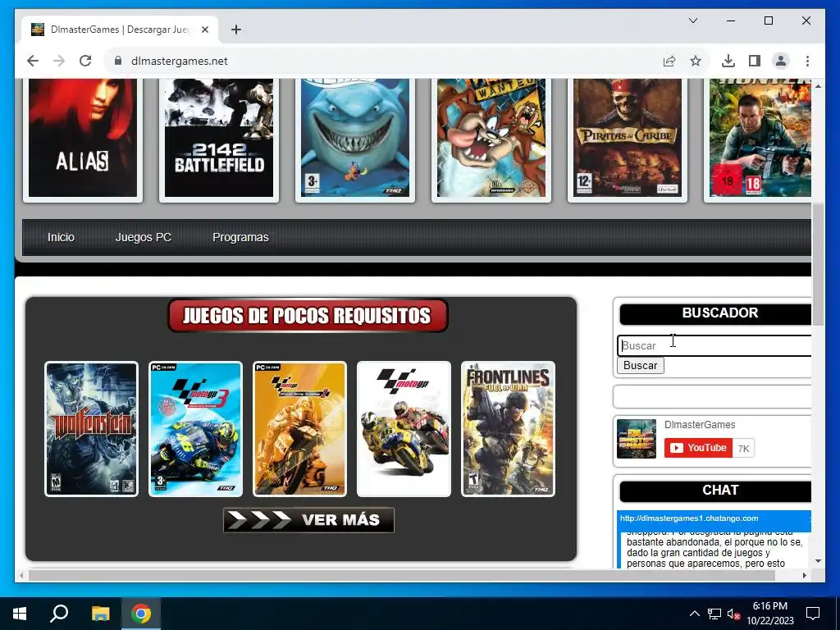Click the scroll down arrow of the page
Viewport: 840px width, 630px height.
818,561
